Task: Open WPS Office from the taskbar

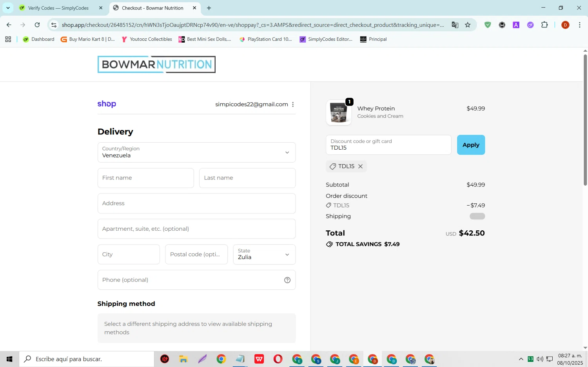Action: [x=259, y=359]
